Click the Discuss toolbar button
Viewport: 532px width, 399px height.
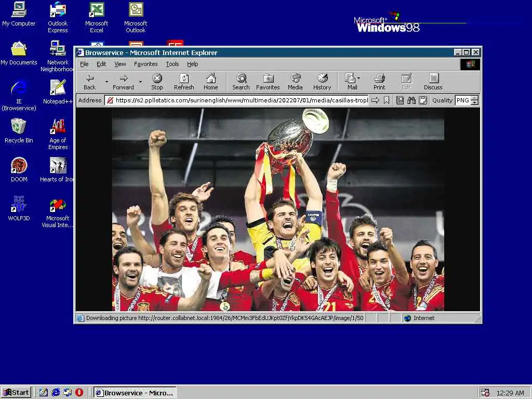pos(433,82)
